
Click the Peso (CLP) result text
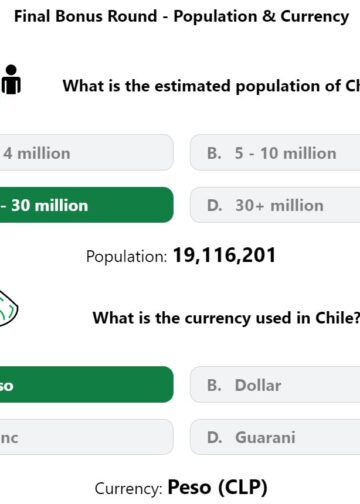coord(217,488)
